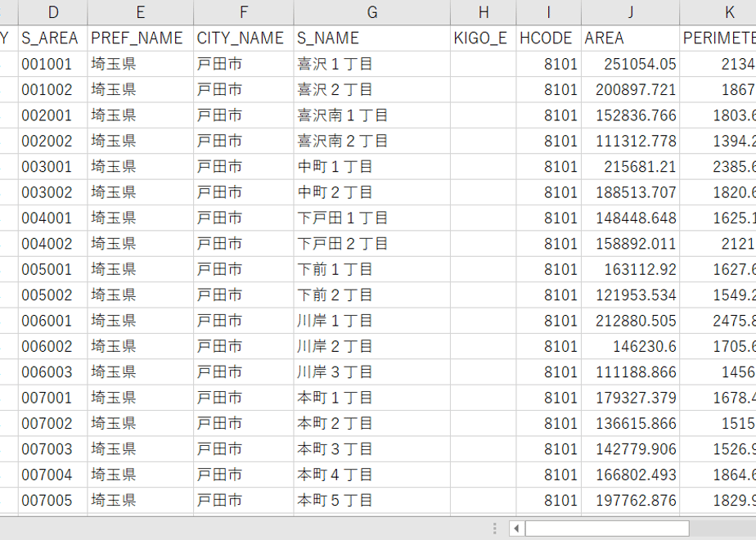The image size is (756, 540).
Task: Select the PREF_NAME header cell
Action: coord(140,38)
